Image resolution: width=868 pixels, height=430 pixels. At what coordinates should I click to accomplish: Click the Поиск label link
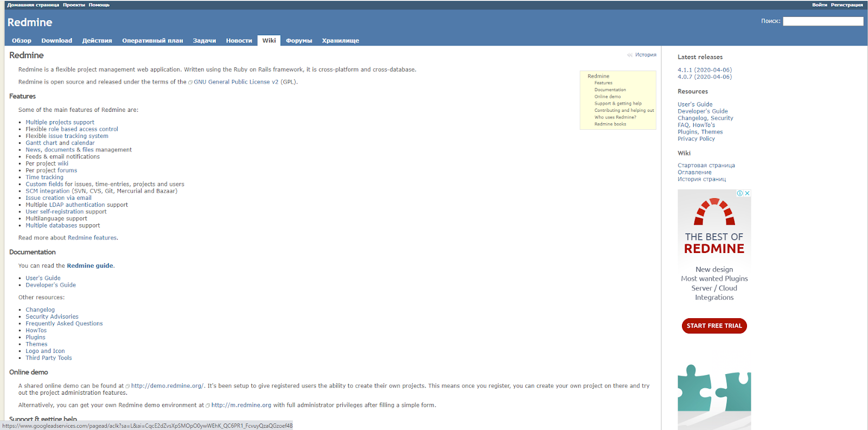coord(770,21)
